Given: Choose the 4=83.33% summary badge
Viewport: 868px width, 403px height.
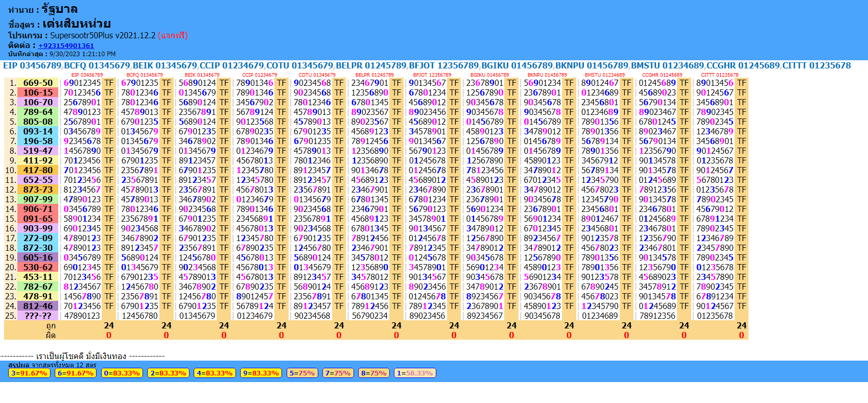Looking at the screenshot, I should tap(215, 373).
